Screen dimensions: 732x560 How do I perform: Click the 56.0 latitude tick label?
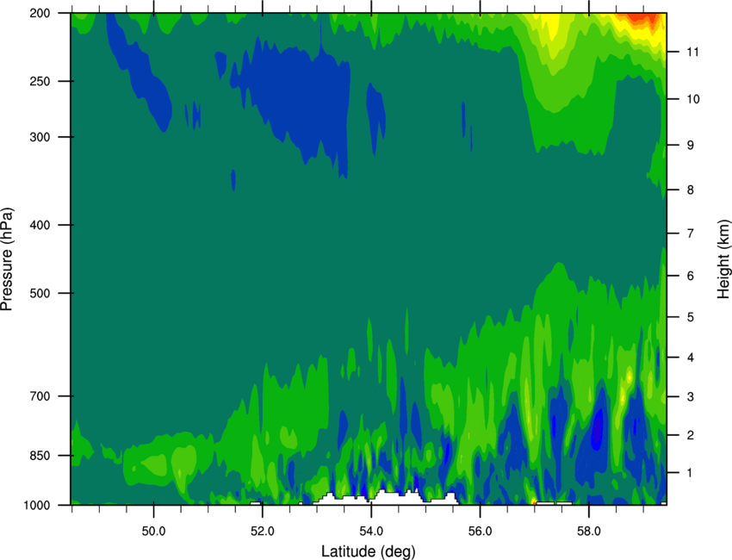tap(481, 531)
